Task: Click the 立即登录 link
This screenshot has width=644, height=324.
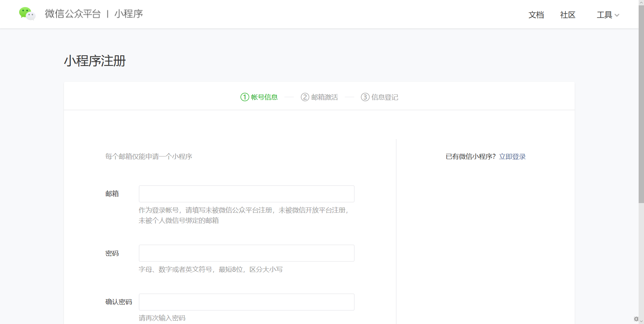Action: (512, 156)
